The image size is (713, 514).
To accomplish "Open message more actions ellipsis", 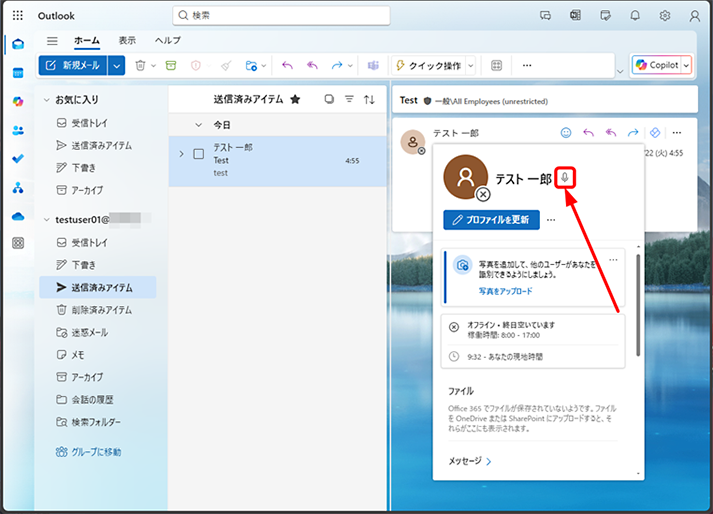I will click(x=677, y=133).
